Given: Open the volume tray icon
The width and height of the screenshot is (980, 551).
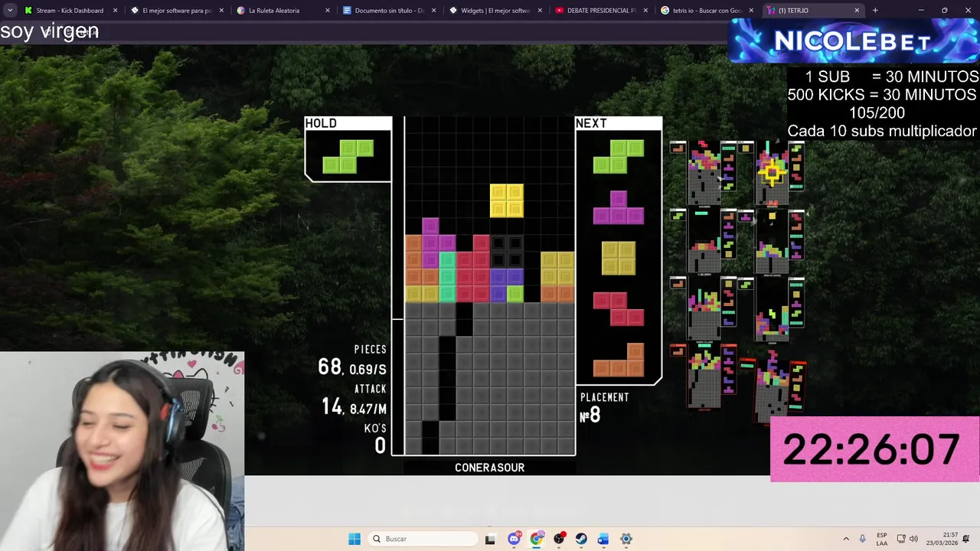Looking at the screenshot, I should [x=913, y=539].
